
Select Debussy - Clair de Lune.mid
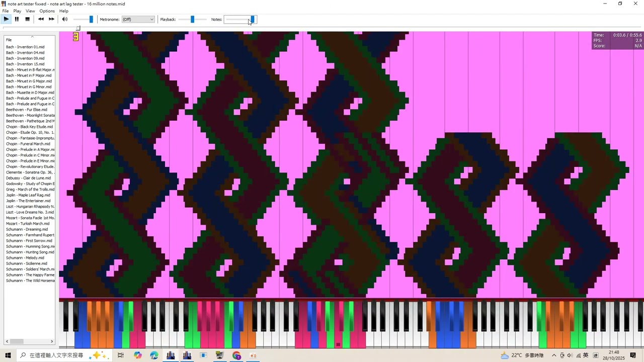pyautogui.click(x=28, y=178)
